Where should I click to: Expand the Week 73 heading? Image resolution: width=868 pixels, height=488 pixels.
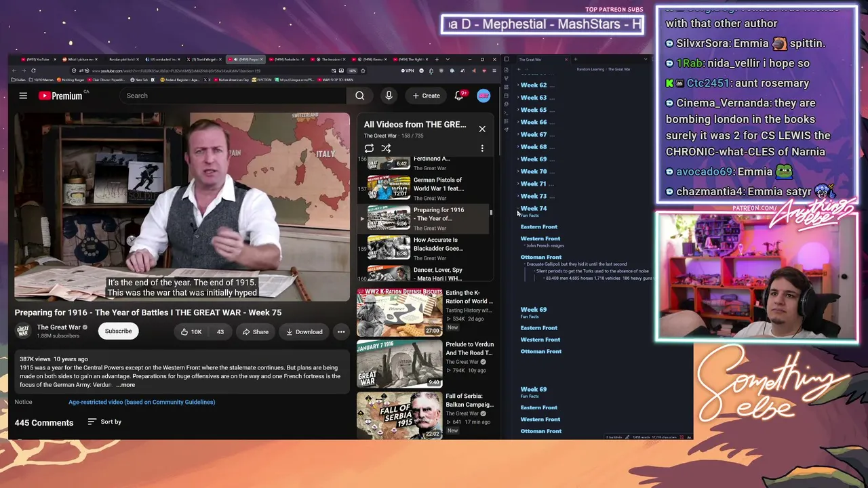518,196
